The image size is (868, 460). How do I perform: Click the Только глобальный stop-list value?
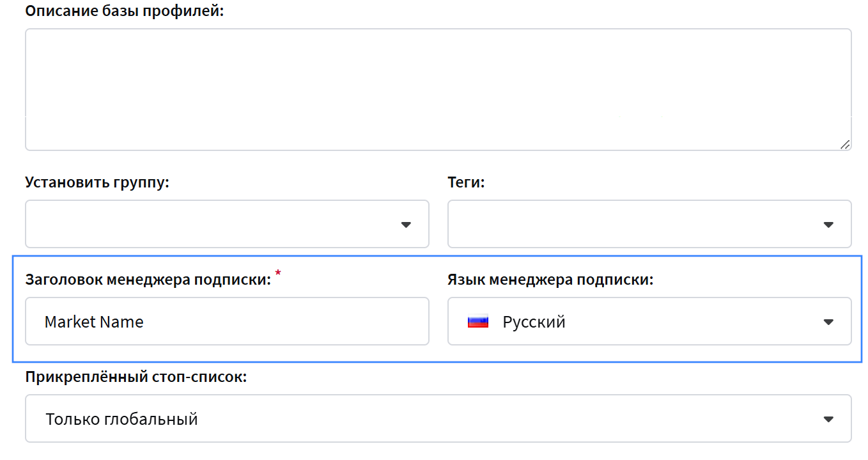pos(121,420)
